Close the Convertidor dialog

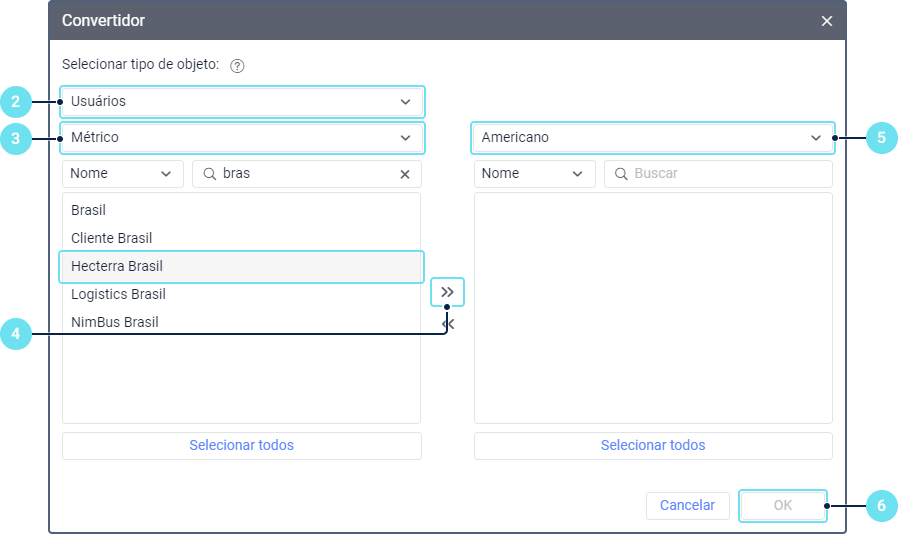pos(826,21)
